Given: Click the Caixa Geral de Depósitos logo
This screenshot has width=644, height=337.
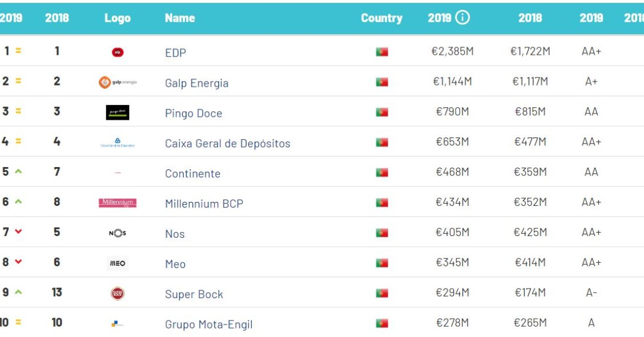Looking at the screenshot, I should click(x=118, y=143).
